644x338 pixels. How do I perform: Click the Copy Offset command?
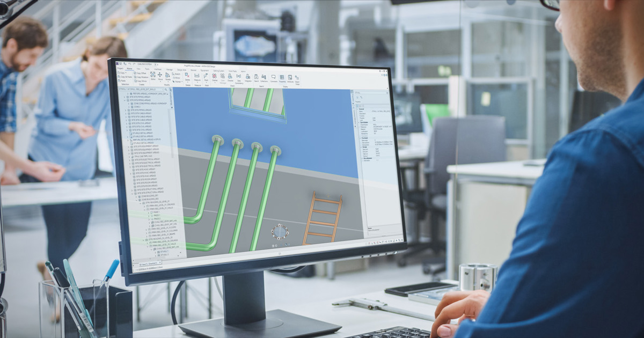[x=140, y=74]
